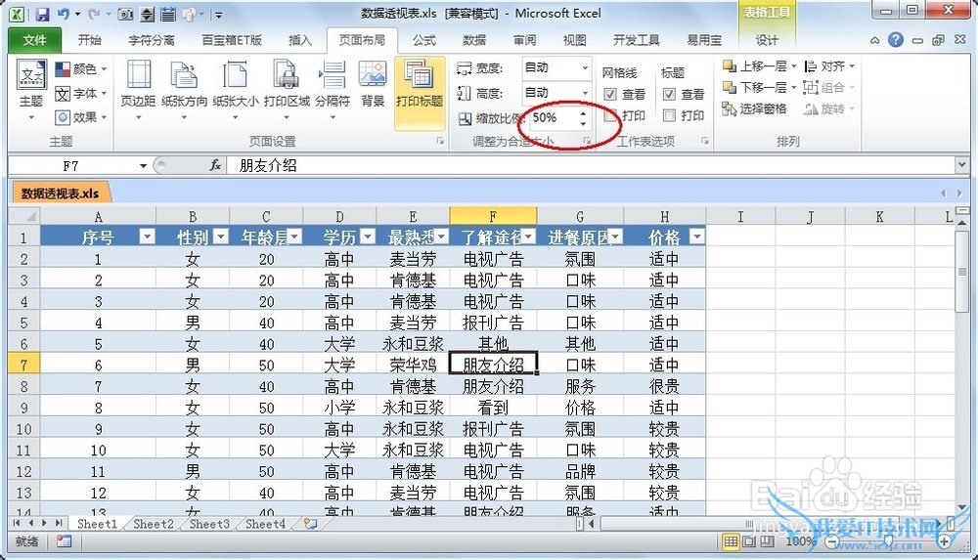978x560 pixels.
Task: Click the Insert Worksheet icon
Action: pos(310,524)
